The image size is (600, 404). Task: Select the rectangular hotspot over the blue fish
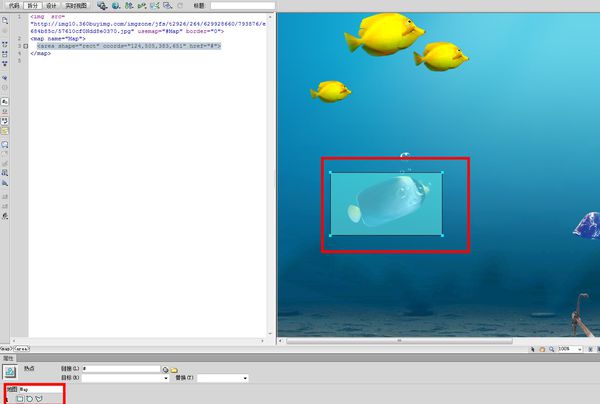pos(386,204)
